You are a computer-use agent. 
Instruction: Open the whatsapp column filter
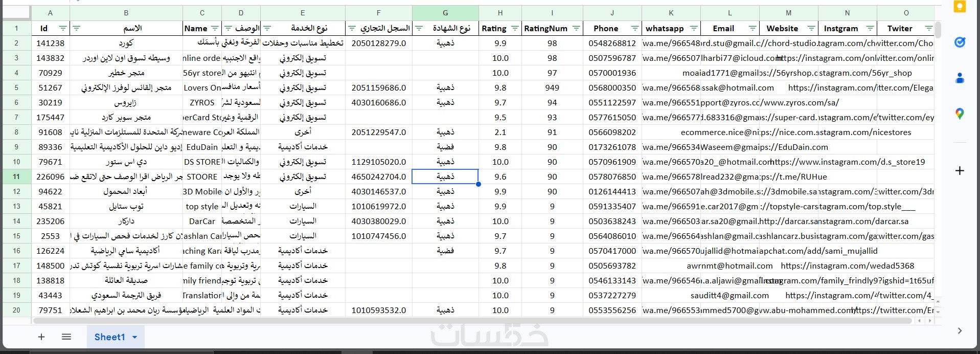(x=694, y=28)
